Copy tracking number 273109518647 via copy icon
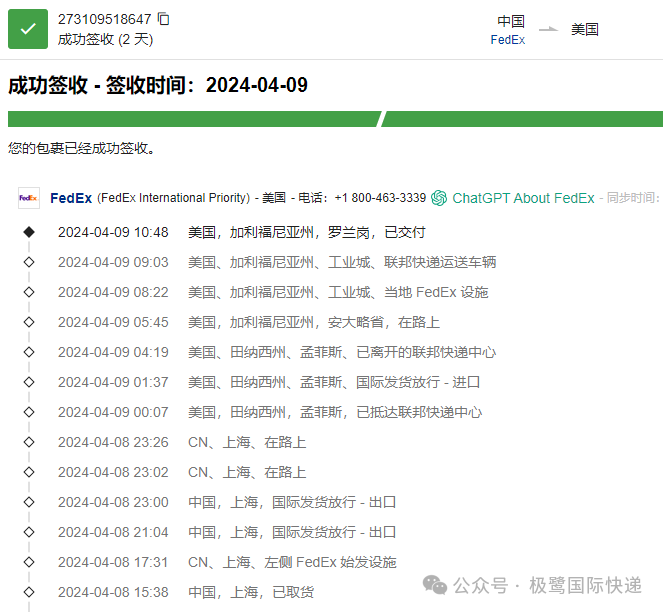 click(x=164, y=19)
